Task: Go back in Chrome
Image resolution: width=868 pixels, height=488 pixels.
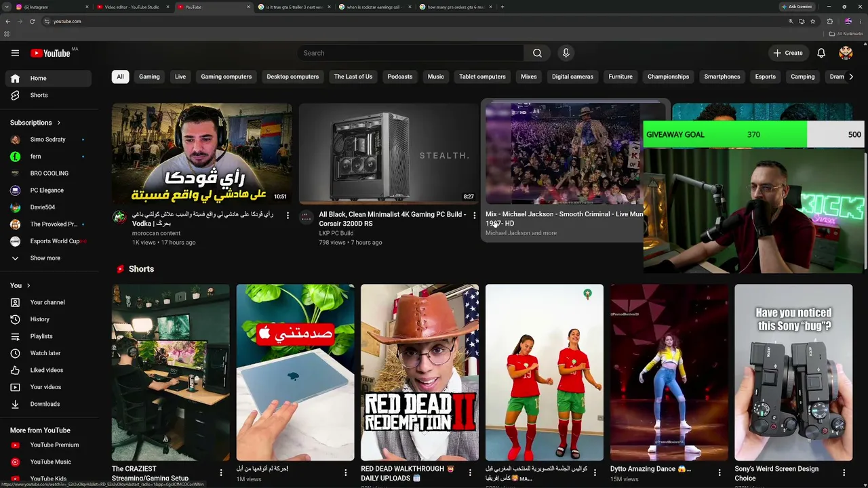Action: click(x=7, y=21)
